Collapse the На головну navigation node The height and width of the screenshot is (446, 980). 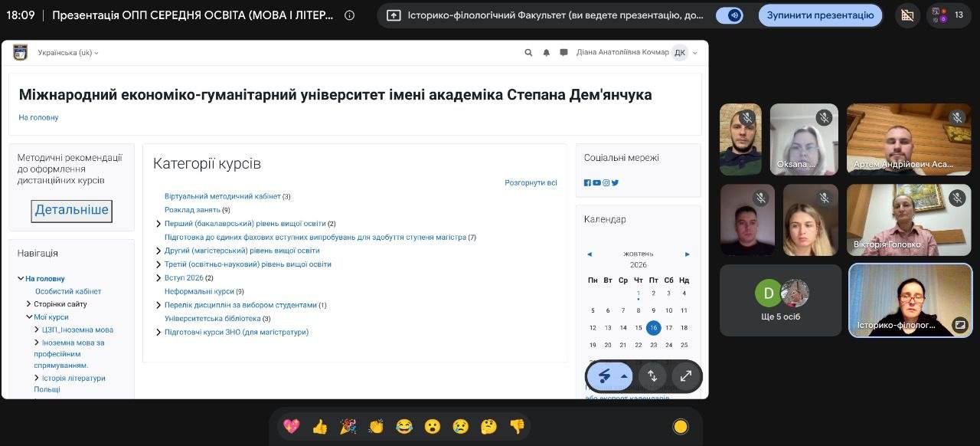pos(21,279)
